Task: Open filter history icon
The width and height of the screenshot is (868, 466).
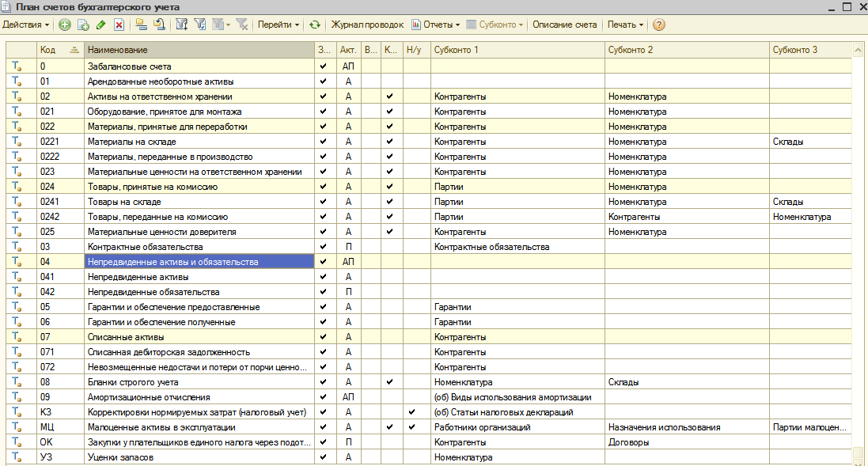Action: point(218,25)
